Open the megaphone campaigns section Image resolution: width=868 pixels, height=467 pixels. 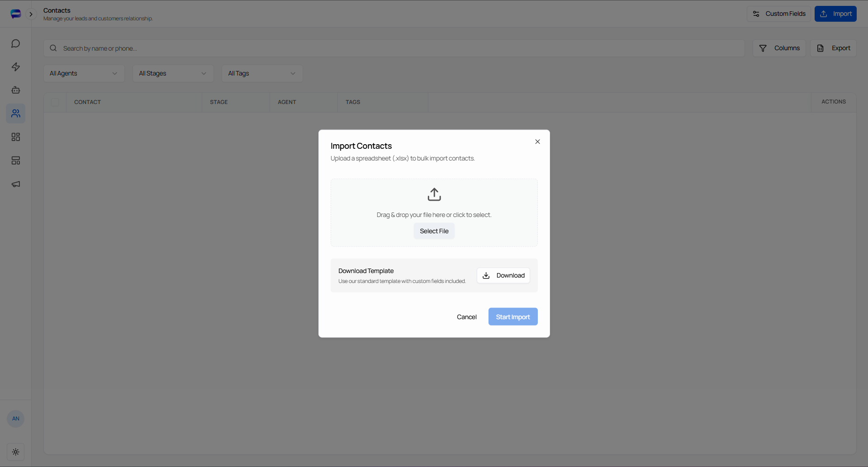(x=15, y=184)
